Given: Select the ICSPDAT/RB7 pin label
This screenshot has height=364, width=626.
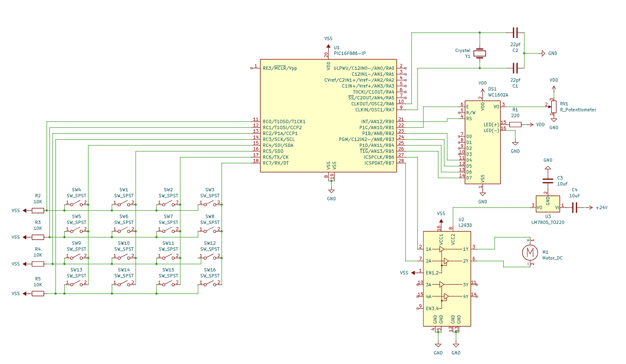Looking at the screenshot, I should coord(379,163).
